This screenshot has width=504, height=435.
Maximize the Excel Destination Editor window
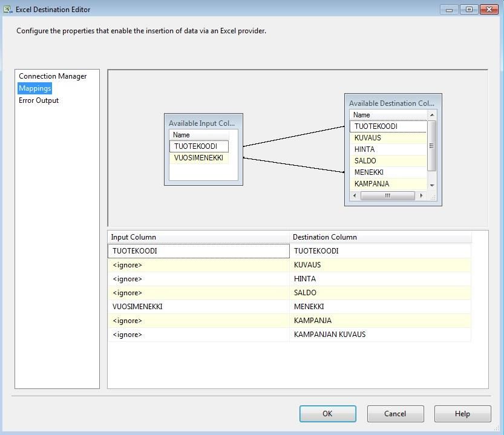pos(469,10)
